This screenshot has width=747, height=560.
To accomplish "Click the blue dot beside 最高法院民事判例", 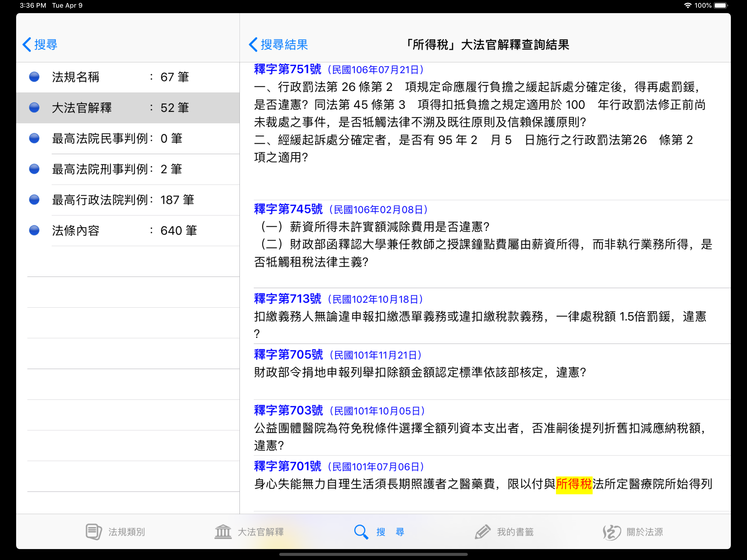I will tap(34, 138).
